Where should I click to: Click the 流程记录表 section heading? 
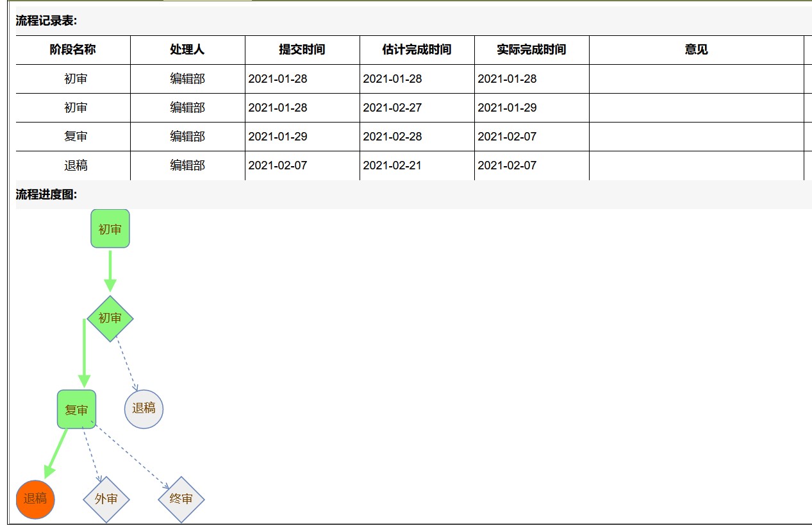[46, 21]
